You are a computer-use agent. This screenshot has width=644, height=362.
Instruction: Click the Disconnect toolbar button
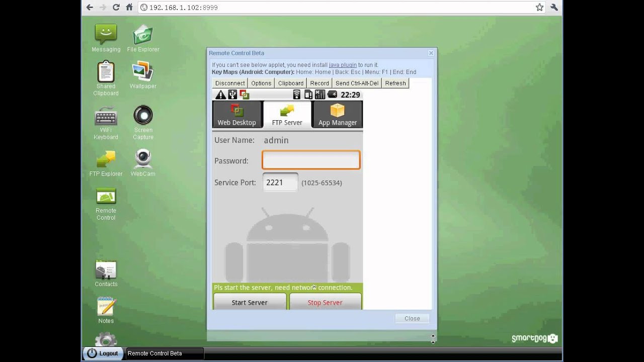tap(230, 83)
